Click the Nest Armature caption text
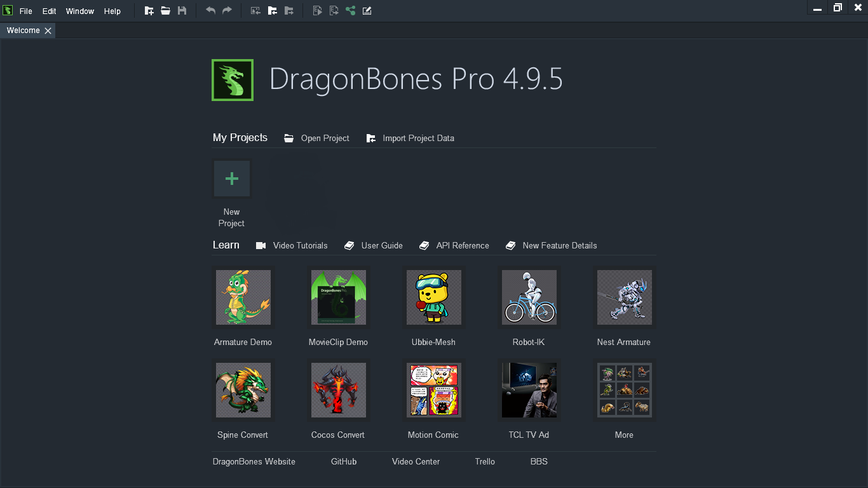The height and width of the screenshot is (488, 868). pyautogui.click(x=624, y=342)
